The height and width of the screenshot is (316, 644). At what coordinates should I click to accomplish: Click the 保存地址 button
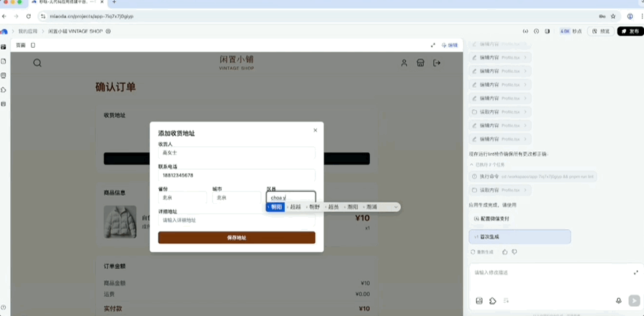tap(236, 237)
